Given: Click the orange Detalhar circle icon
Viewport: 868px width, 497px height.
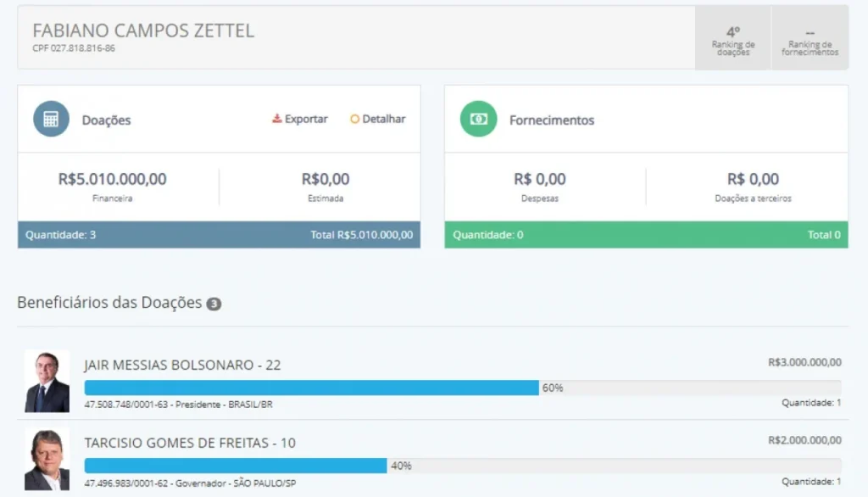Looking at the screenshot, I should coord(355,119).
